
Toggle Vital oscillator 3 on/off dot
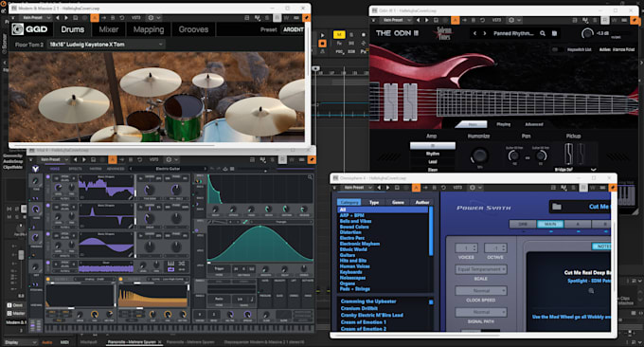(48, 234)
